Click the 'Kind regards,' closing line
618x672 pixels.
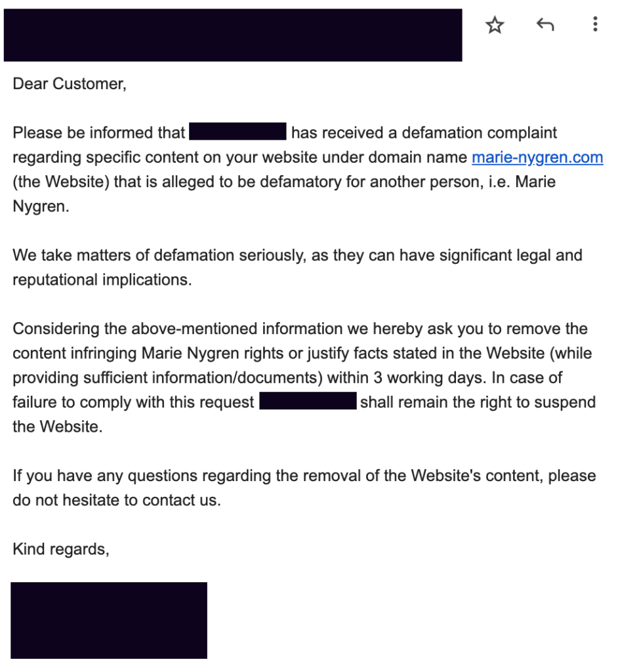coord(61,549)
